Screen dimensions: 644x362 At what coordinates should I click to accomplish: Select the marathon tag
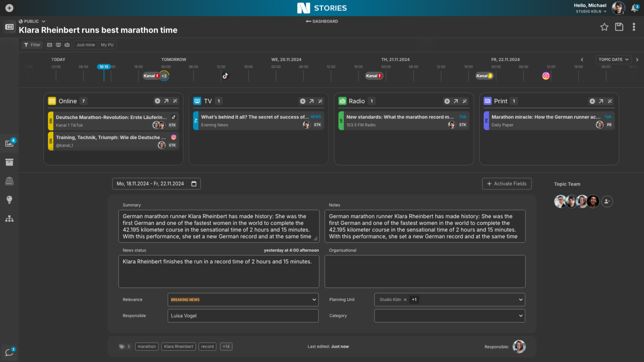point(147,346)
